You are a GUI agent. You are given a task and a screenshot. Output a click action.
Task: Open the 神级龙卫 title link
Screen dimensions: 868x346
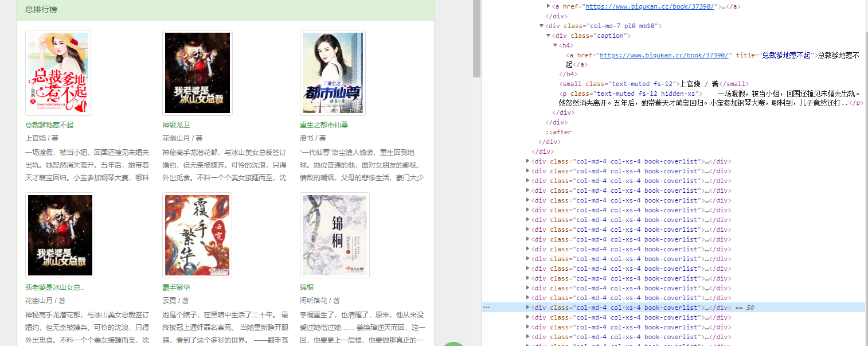pyautogui.click(x=176, y=125)
